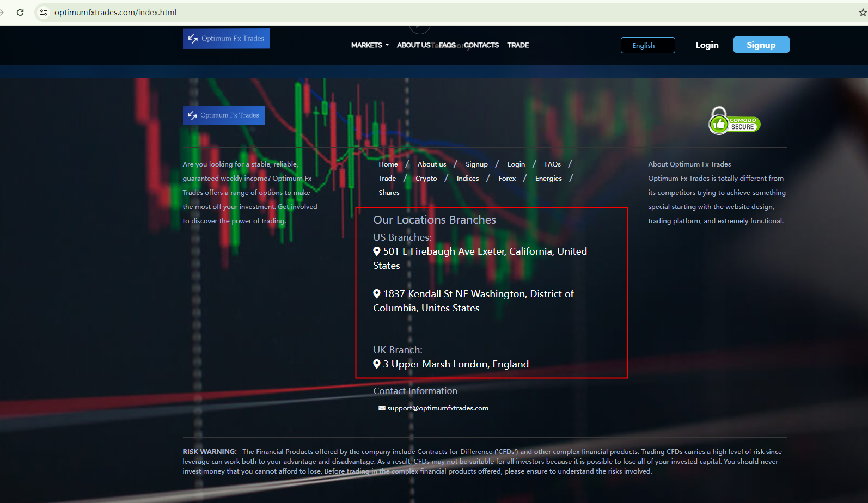
Task: Open the Signup footer link
Action: [477, 164]
